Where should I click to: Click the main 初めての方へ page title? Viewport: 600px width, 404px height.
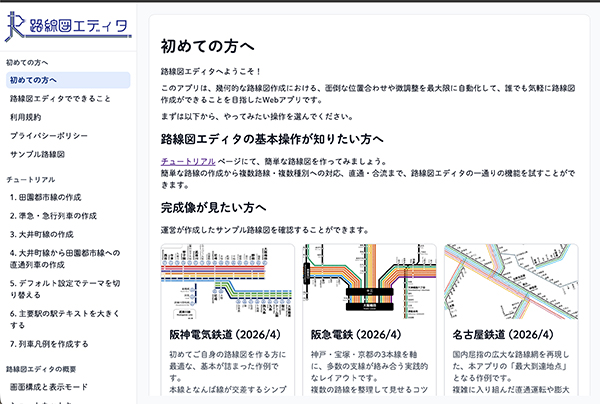207,46
